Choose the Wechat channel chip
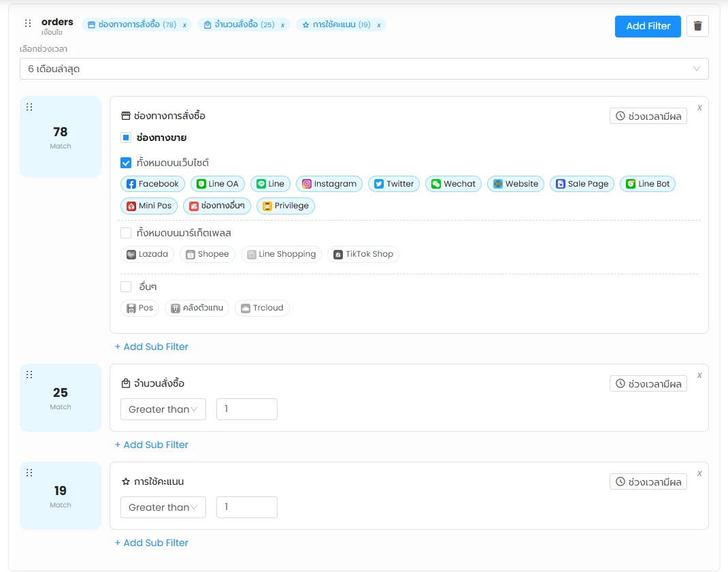Viewport: 728px width, 572px height. coord(453,184)
